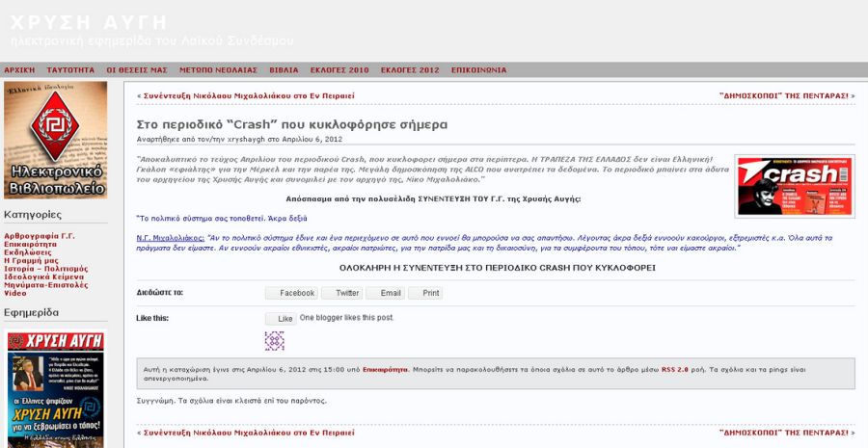Open Η Γραμμή μας category
Screen dimensions: 868x448
[x=31, y=260]
